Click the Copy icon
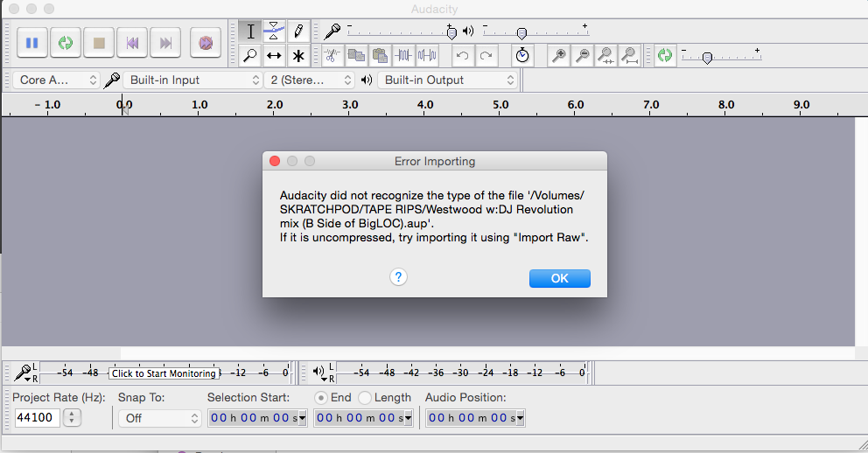Viewport: 868px width, 453px height. [x=356, y=55]
